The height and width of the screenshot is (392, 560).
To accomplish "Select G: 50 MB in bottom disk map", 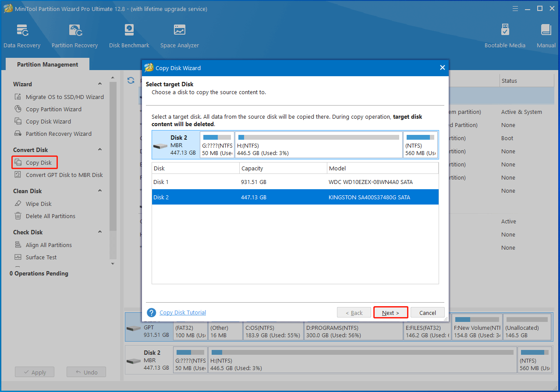I will pos(190,360).
